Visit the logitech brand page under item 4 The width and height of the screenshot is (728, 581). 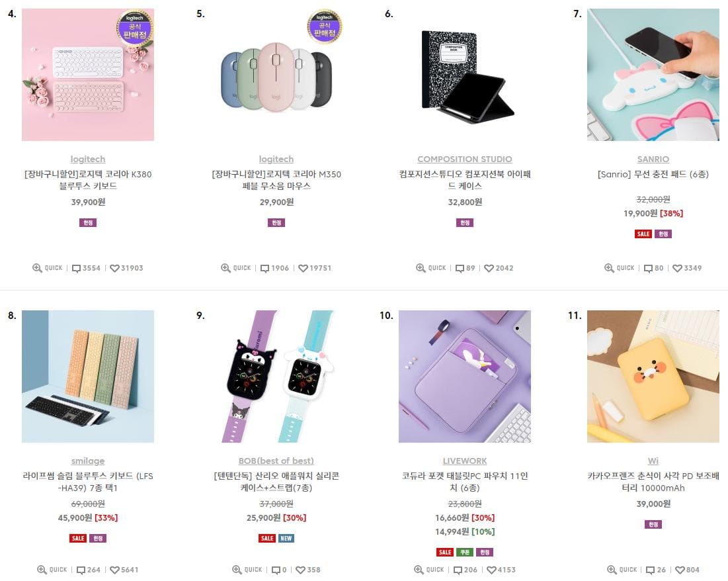pyautogui.click(x=87, y=159)
